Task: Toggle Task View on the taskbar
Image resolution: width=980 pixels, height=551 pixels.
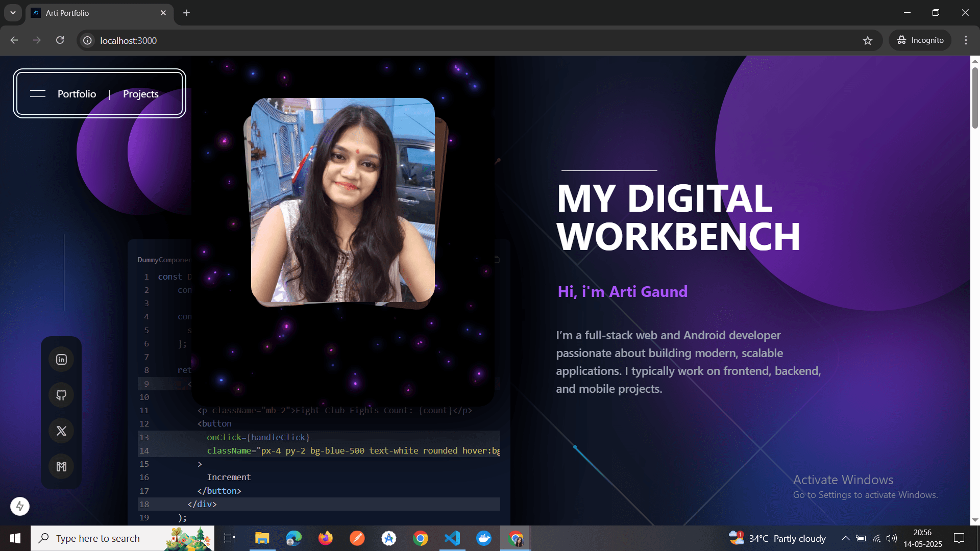Action: tap(230, 538)
